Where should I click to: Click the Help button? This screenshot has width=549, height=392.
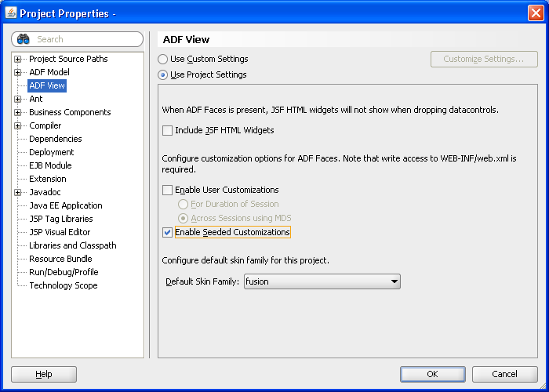(x=44, y=374)
